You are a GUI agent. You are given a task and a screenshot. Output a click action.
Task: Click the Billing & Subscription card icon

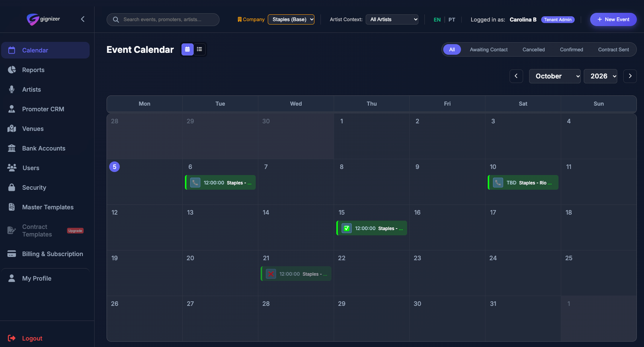coord(12,254)
